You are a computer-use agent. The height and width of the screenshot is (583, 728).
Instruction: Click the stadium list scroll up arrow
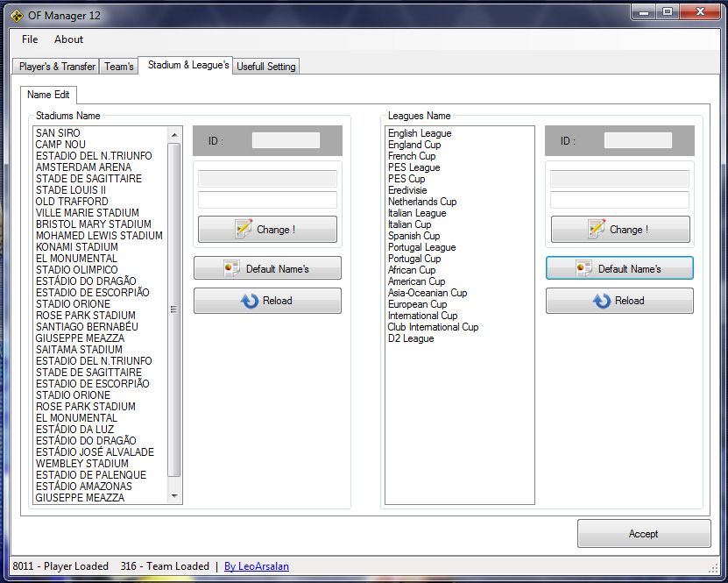(173, 135)
